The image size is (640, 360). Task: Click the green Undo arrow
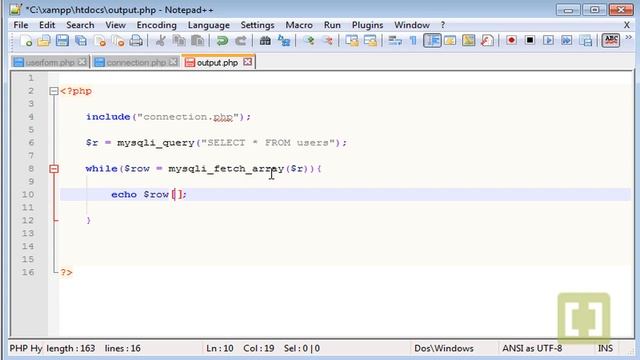[222, 40]
